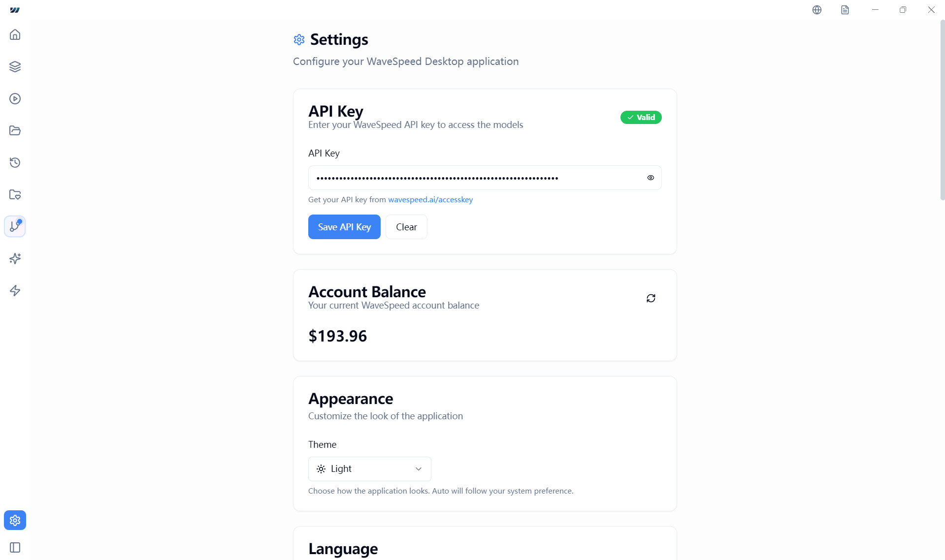The image size is (945, 560).
Task: Save the entered API key
Action: pyautogui.click(x=344, y=227)
